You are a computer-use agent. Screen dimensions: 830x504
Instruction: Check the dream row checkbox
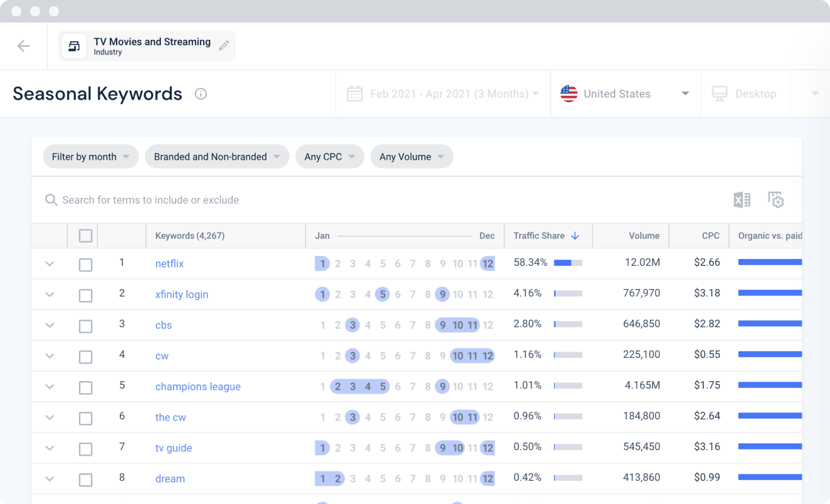tap(86, 480)
